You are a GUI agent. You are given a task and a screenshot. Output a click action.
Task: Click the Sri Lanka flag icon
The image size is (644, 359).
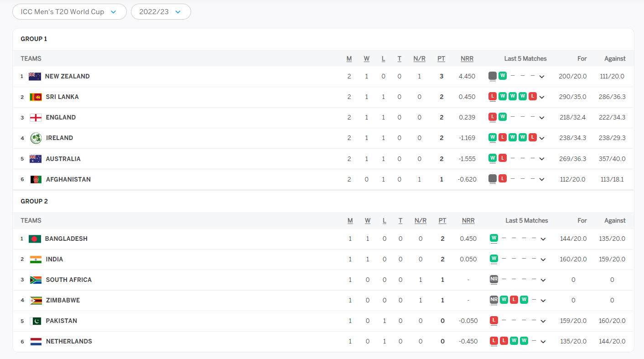click(36, 97)
